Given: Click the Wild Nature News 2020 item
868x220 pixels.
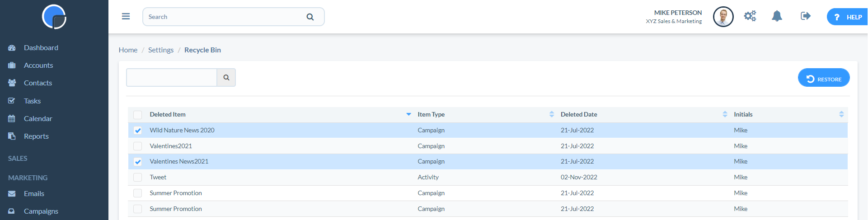Looking at the screenshot, I should click(182, 130).
